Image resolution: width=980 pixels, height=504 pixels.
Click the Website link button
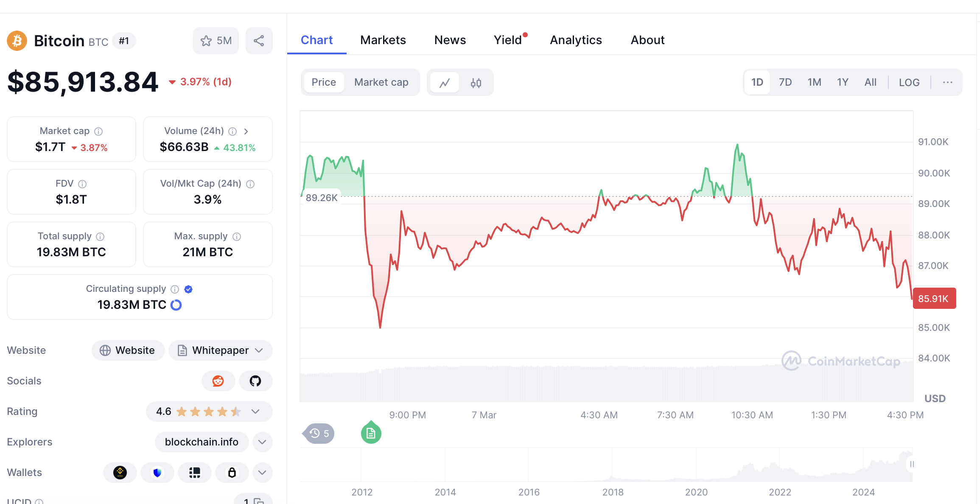tap(128, 350)
